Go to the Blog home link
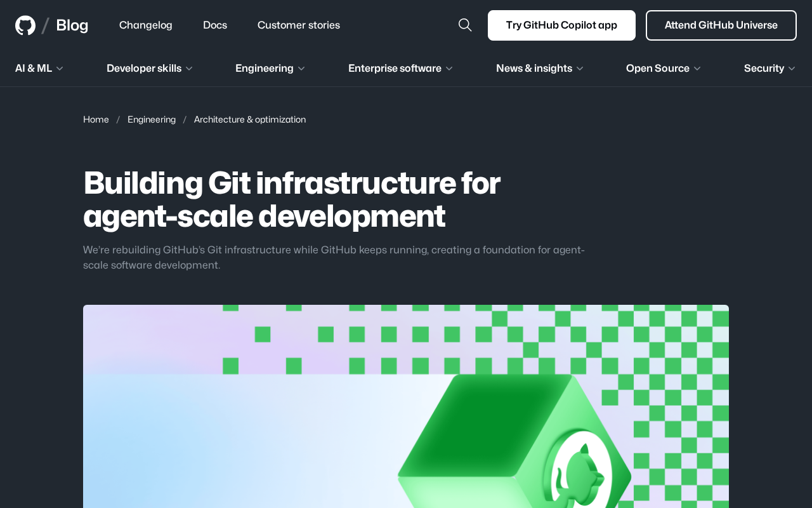 coord(72,25)
